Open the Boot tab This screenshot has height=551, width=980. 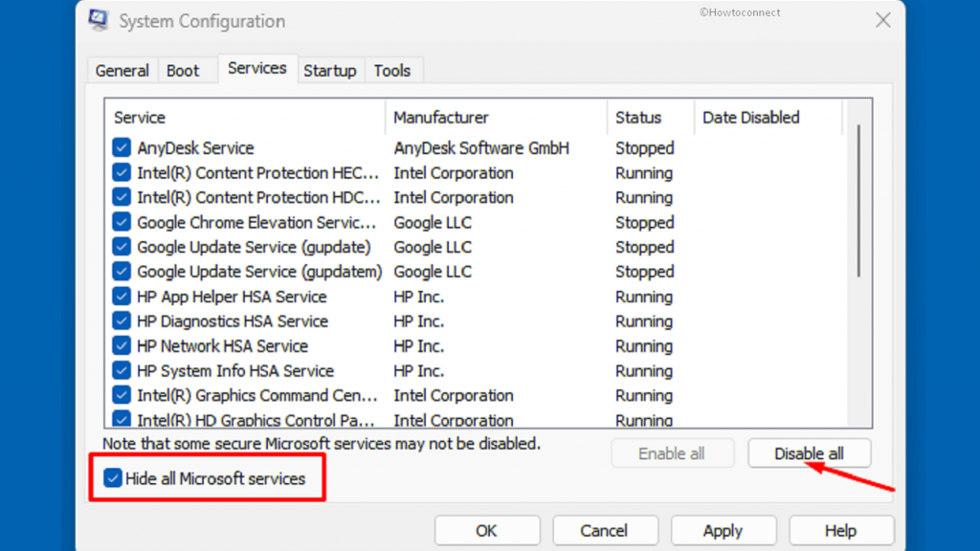tap(183, 71)
